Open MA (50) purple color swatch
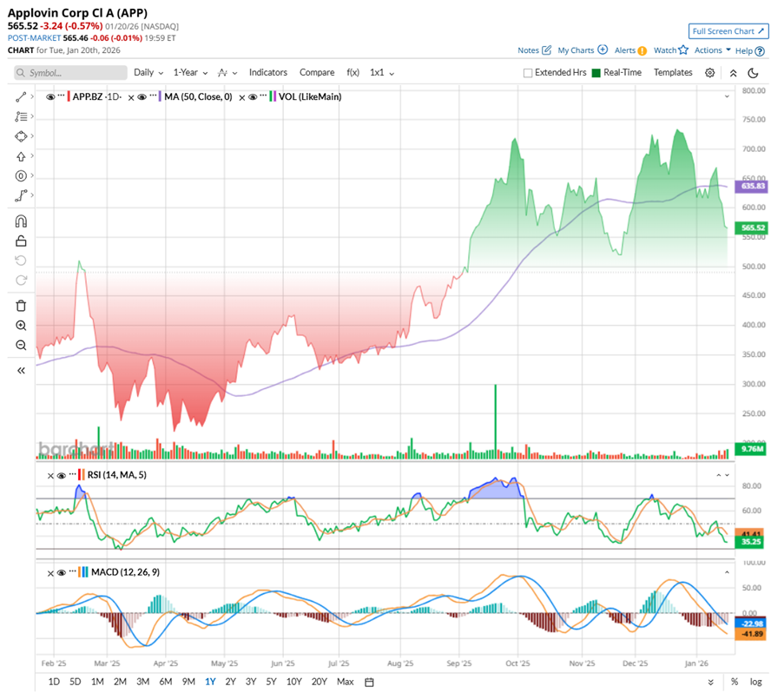The image size is (784, 693). click(160, 96)
